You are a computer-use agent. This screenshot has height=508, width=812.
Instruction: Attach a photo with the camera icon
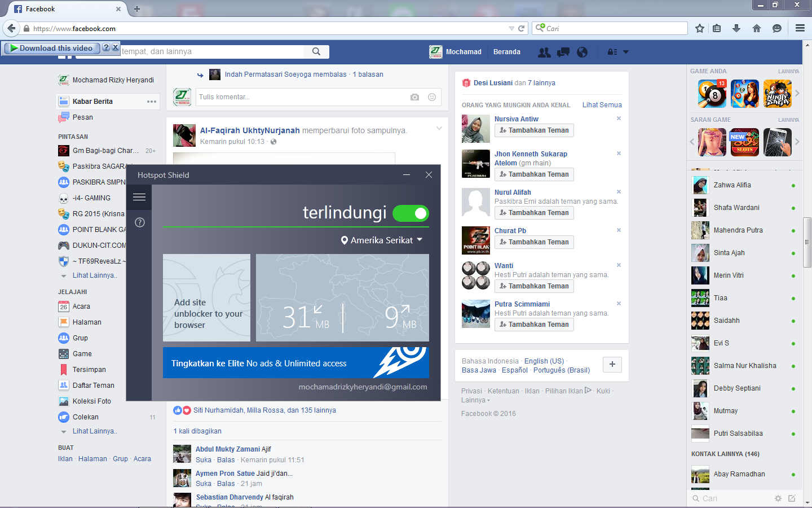(x=415, y=97)
